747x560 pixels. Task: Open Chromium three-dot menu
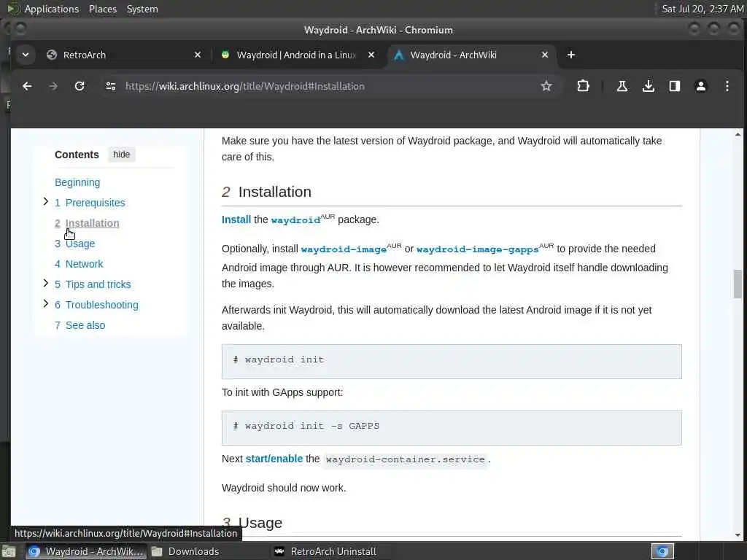tap(727, 86)
